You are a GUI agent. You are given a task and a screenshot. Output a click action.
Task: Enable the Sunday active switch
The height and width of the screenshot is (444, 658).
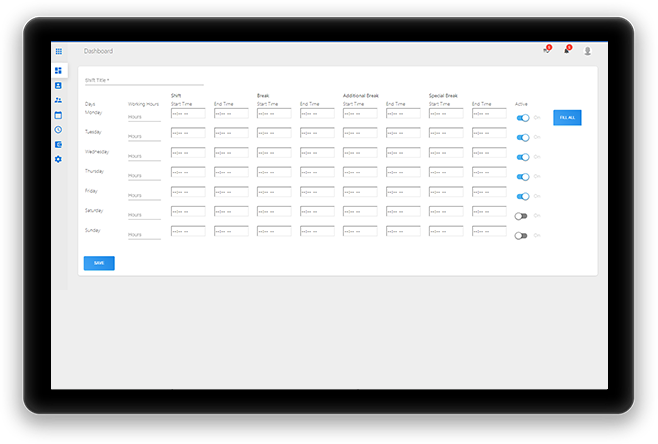click(x=521, y=236)
